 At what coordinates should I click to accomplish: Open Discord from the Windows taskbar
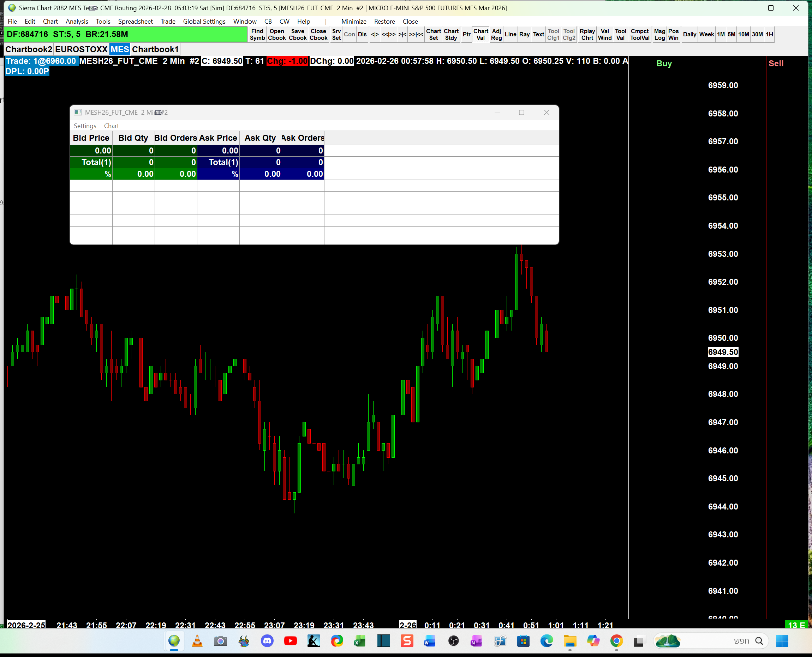[x=267, y=641]
